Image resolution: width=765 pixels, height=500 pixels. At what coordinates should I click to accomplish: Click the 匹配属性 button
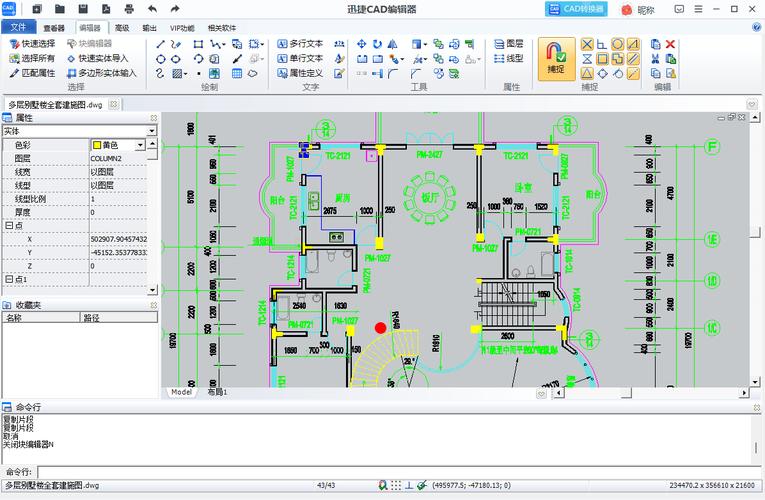[x=32, y=73]
